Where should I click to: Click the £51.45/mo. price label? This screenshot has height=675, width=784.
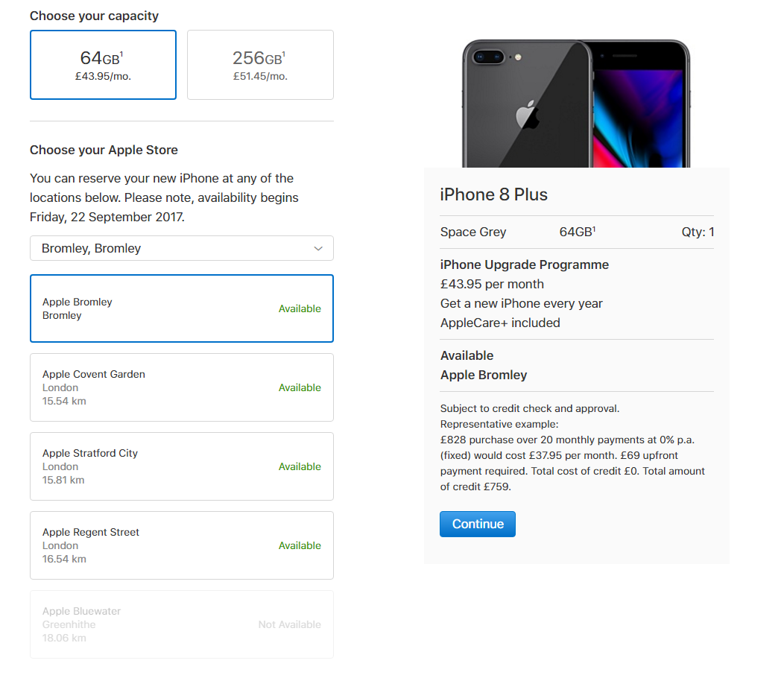261,77
